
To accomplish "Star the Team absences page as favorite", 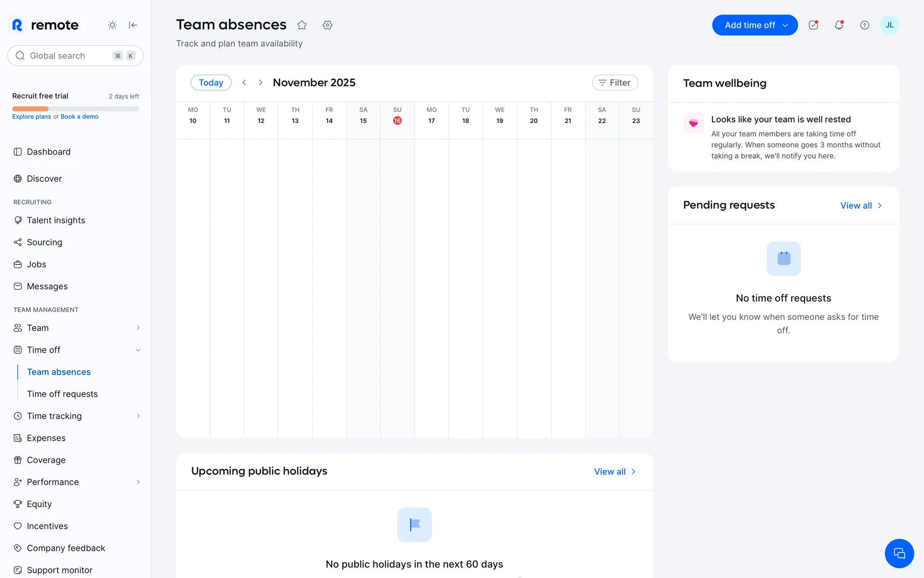I will point(302,25).
